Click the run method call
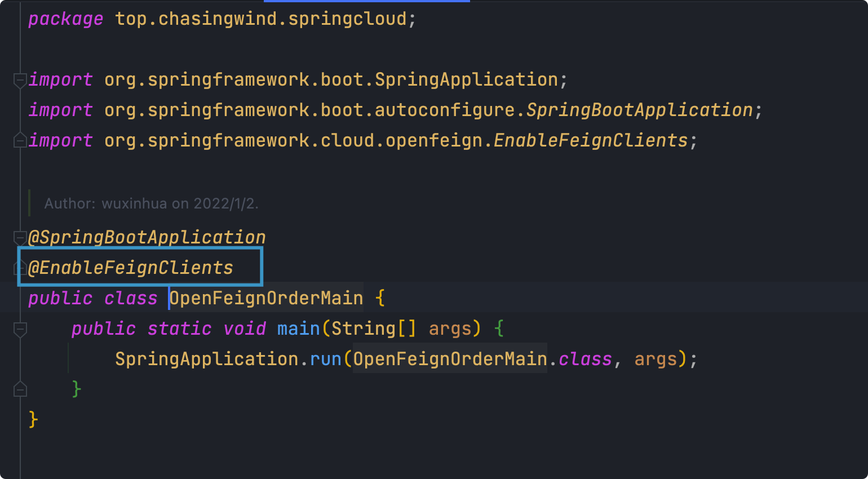 (x=326, y=359)
